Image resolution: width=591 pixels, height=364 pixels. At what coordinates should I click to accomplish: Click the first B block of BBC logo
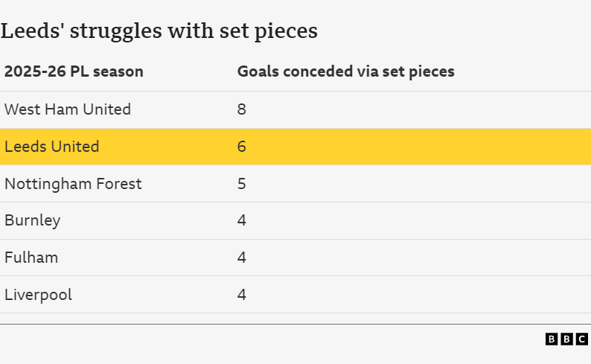point(552,339)
